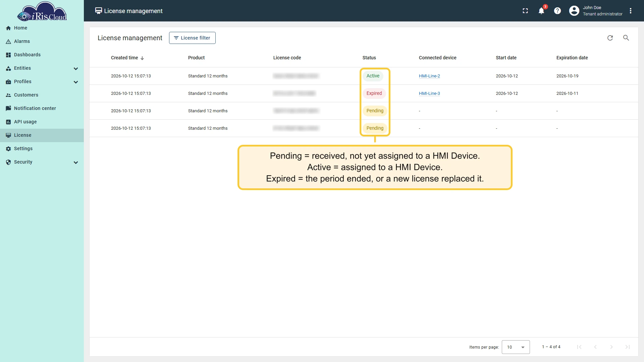Click the iRisCloud logo

[x=42, y=11]
